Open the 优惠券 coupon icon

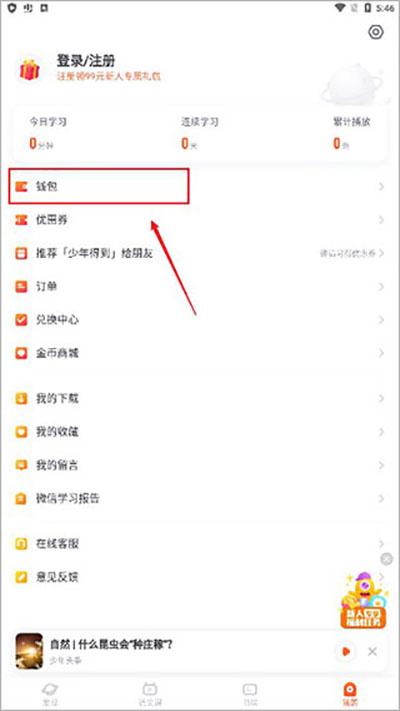point(21,220)
